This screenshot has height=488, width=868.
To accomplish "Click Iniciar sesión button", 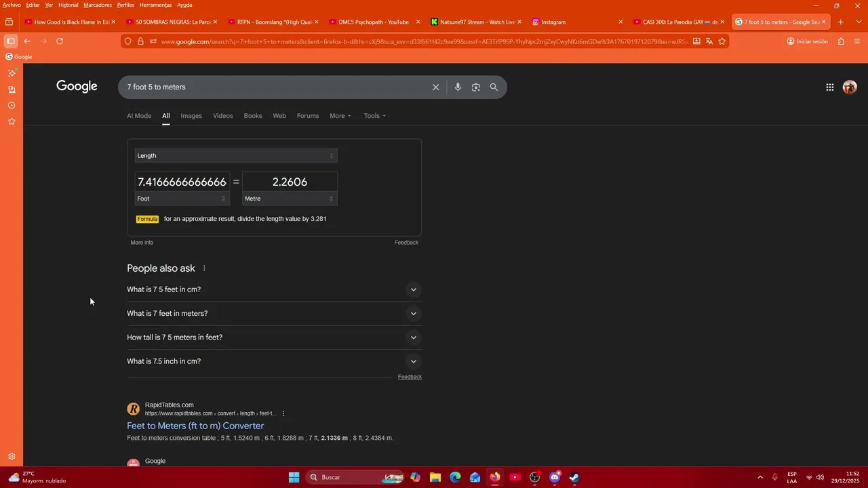I will 807,41.
